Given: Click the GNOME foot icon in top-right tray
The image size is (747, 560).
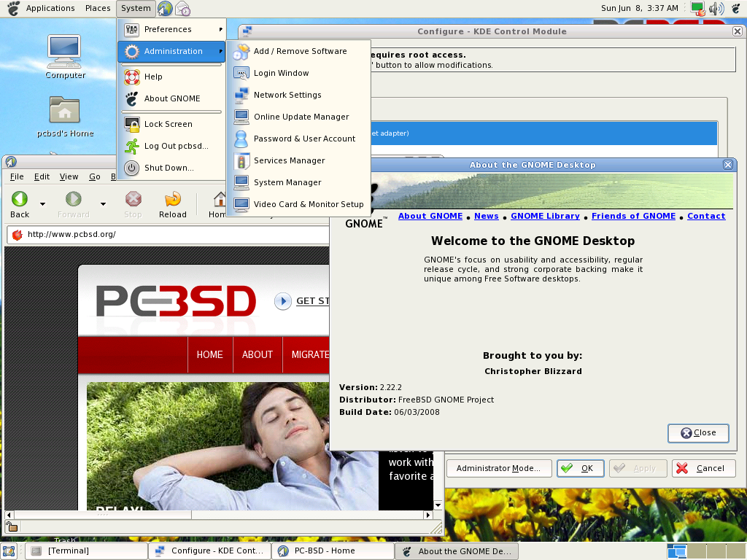Looking at the screenshot, I should coord(736,8).
